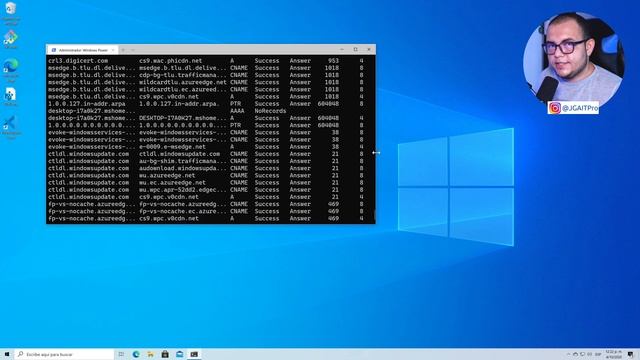Image resolution: width=640 pixels, height=360 pixels.
Task: Click the Windows Start button
Action: [7, 354]
